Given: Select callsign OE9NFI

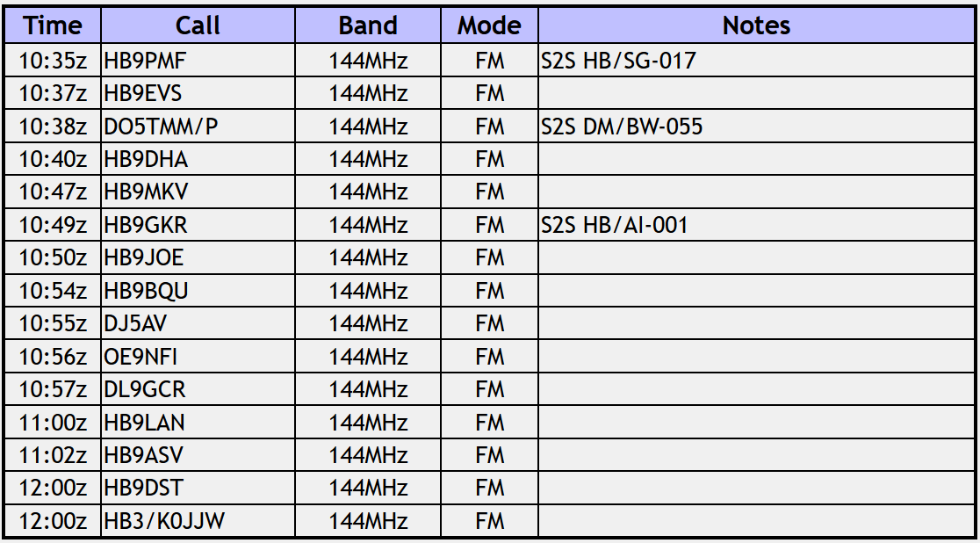Looking at the screenshot, I should click(141, 357).
